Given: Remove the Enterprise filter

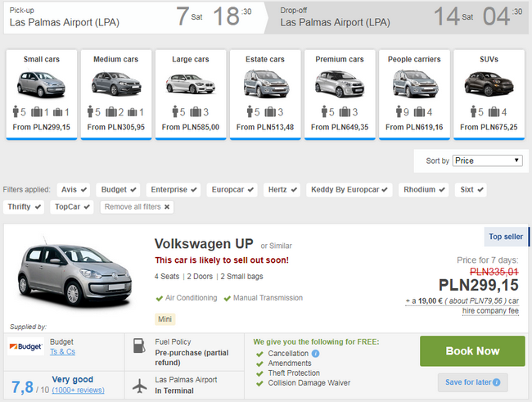Looking at the screenshot, I should click(x=174, y=190).
